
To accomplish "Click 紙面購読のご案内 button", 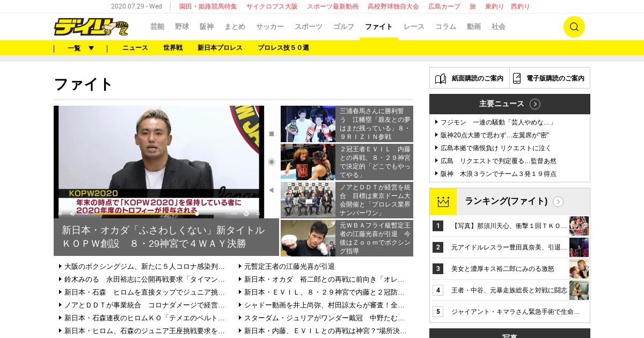I will coord(470,78).
